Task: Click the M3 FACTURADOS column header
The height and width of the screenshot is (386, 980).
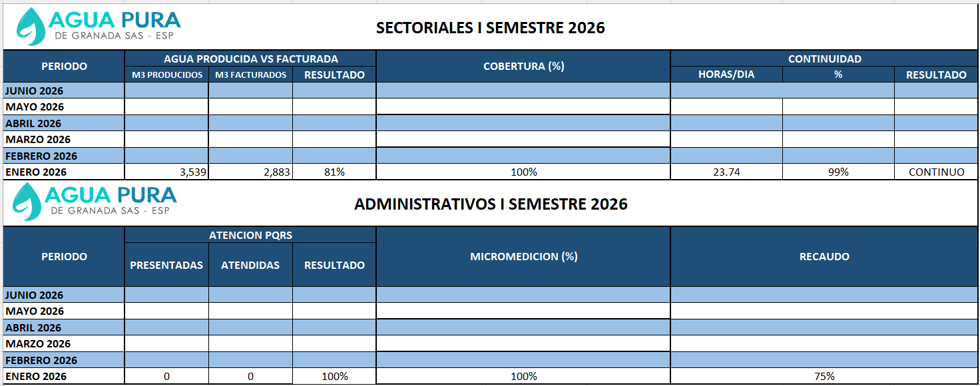Action: click(x=250, y=75)
